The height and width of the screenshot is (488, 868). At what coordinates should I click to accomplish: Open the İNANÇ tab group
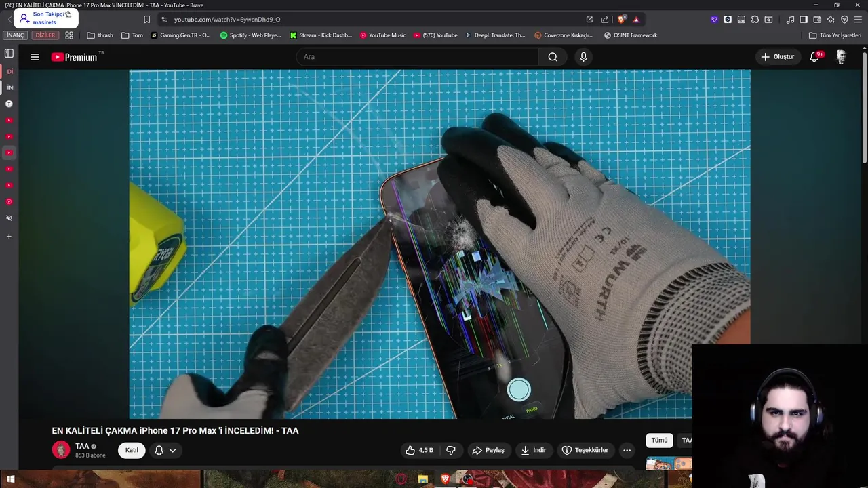[x=16, y=35]
